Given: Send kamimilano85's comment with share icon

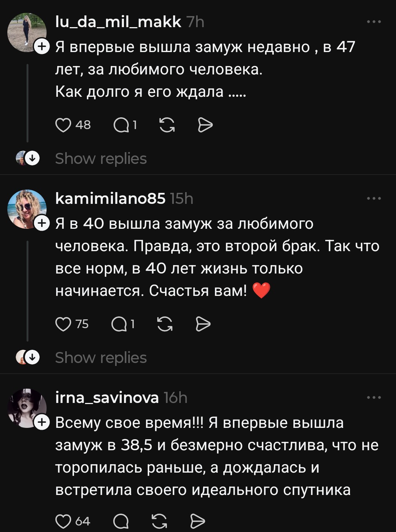Looking at the screenshot, I should click(203, 324).
